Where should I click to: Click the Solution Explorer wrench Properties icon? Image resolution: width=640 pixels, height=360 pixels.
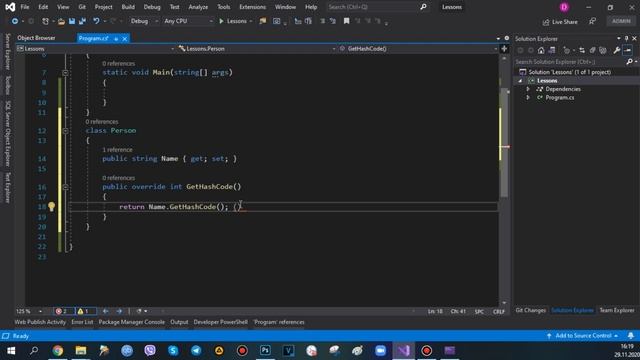617,51
